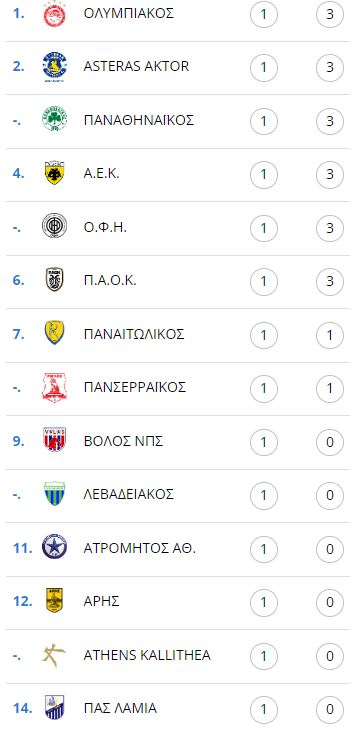Select the Panathinaikos green shamrock crest

click(54, 120)
